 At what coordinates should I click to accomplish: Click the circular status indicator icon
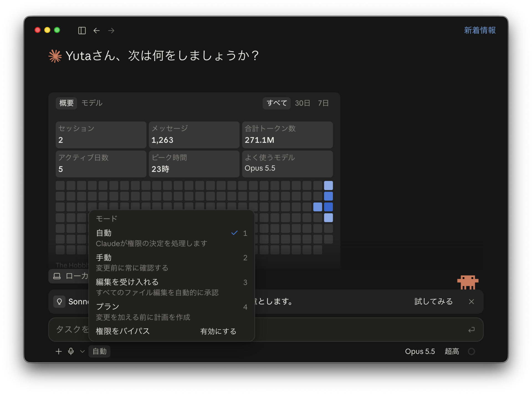471,351
